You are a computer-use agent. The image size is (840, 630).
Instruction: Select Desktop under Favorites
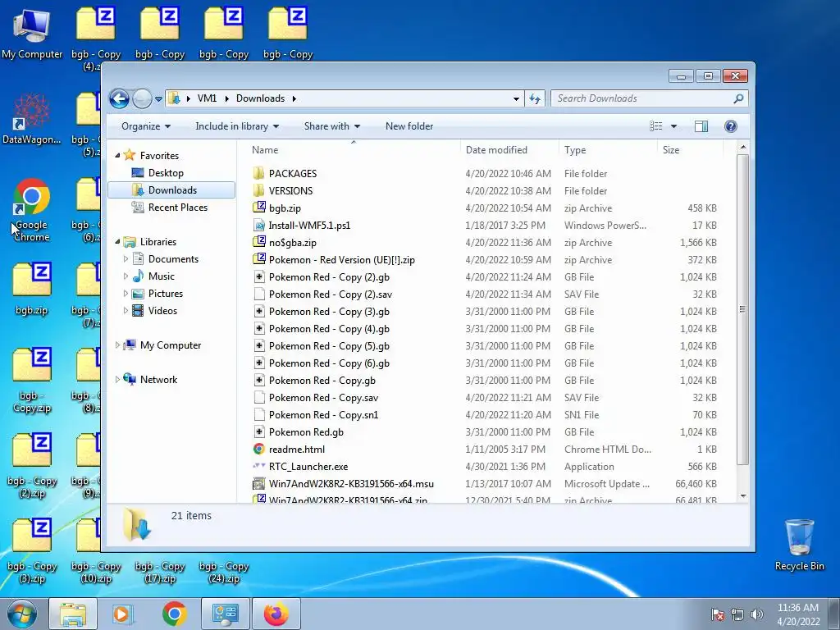click(x=166, y=173)
